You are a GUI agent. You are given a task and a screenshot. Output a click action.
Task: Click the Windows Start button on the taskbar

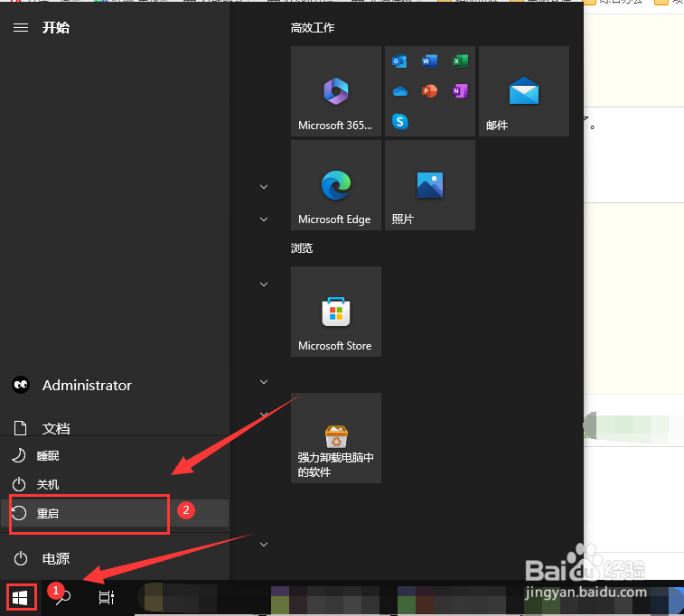coord(20,598)
